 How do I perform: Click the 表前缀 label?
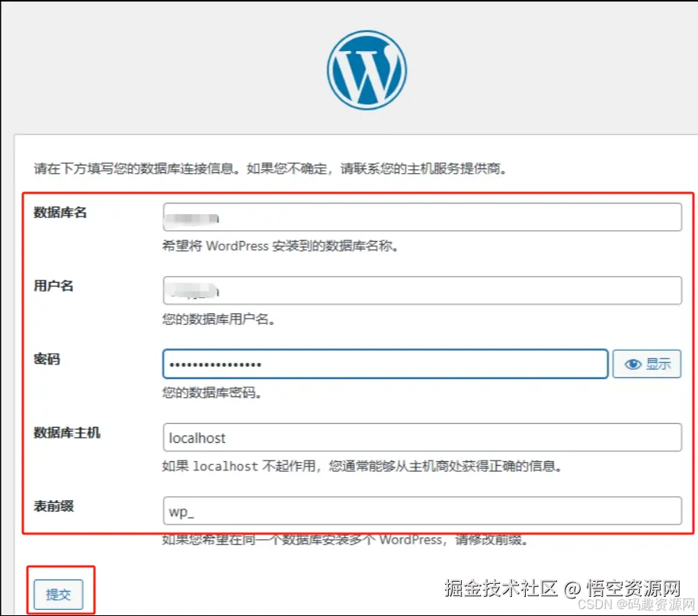(x=53, y=506)
